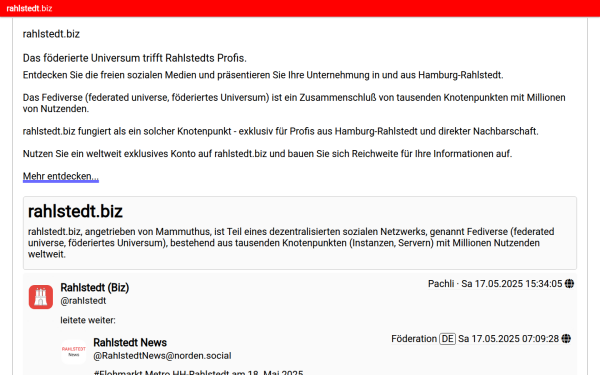Click the rahlstedt.biz logo in red header
Image resolution: width=600 pixels, height=375 pixels.
29,8
